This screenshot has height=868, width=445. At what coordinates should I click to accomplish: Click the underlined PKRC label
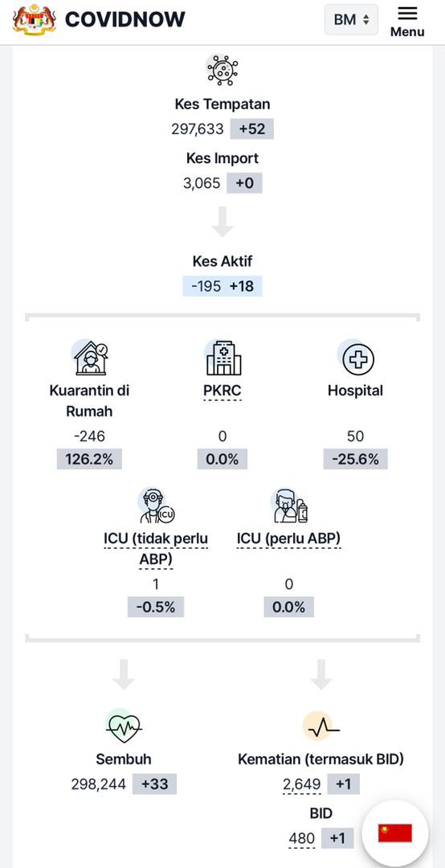tap(222, 391)
